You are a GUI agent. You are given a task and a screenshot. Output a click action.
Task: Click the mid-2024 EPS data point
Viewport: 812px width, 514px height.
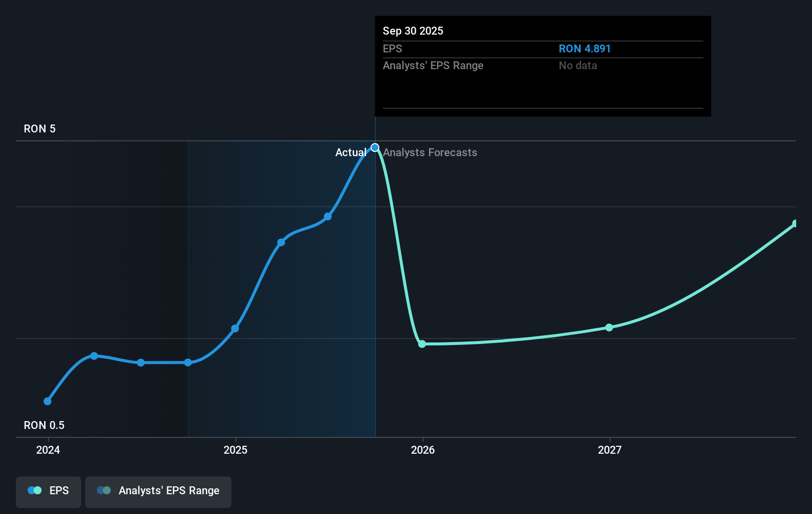[x=141, y=363]
